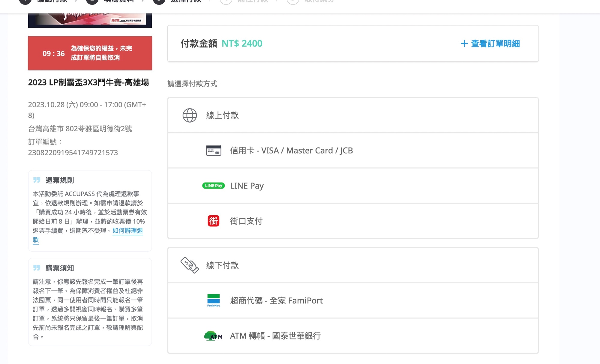
Task: Select 信用卡 VISA / Master Card / JCB payment
Action: pyautogui.click(x=291, y=151)
